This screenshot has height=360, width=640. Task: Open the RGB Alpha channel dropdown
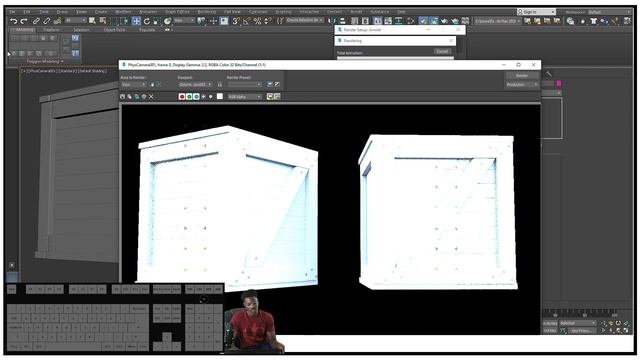point(244,97)
